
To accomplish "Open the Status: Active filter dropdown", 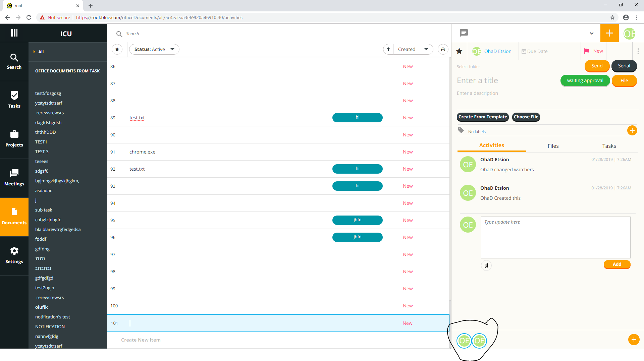I will (154, 49).
